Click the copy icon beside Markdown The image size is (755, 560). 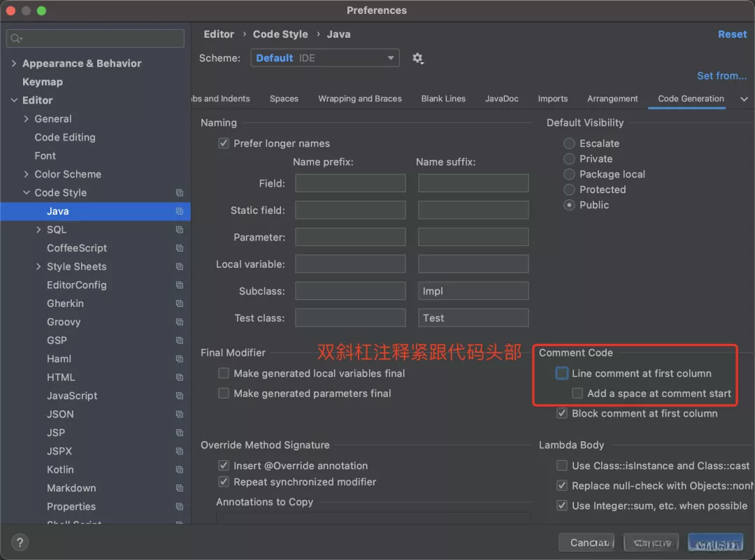(180, 488)
